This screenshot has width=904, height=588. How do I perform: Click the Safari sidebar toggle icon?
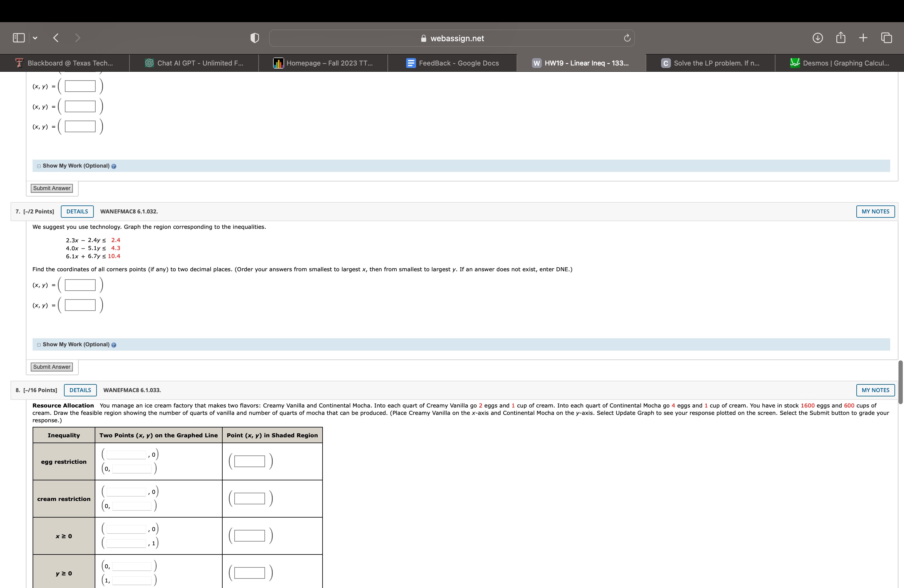click(x=19, y=38)
